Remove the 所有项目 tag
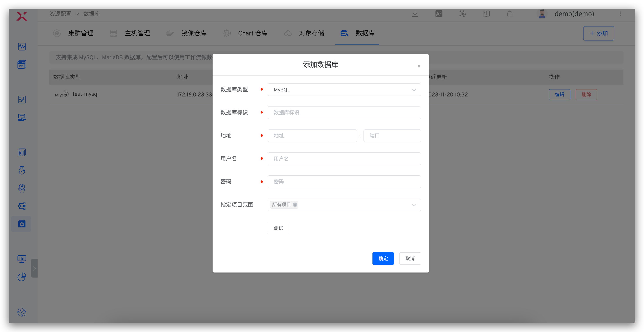Screen dimensions: 644x332 [295, 204]
